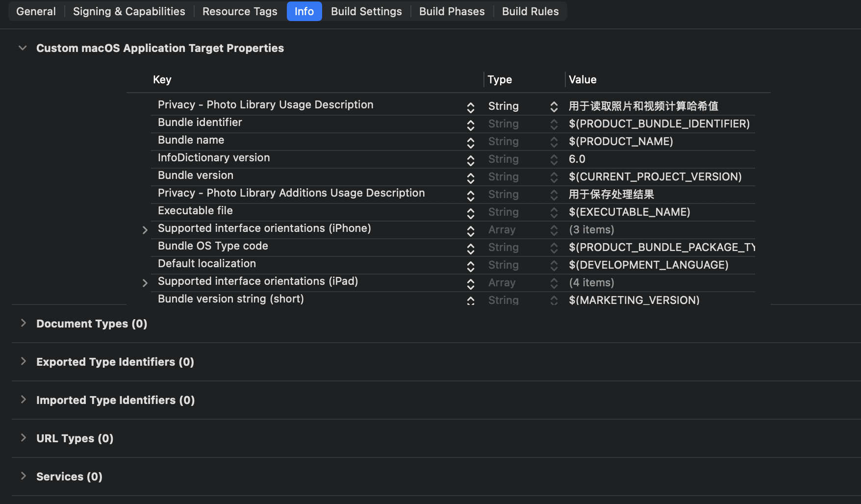
Task: Select the InfoDictionary version value 6.0
Action: tap(577, 159)
